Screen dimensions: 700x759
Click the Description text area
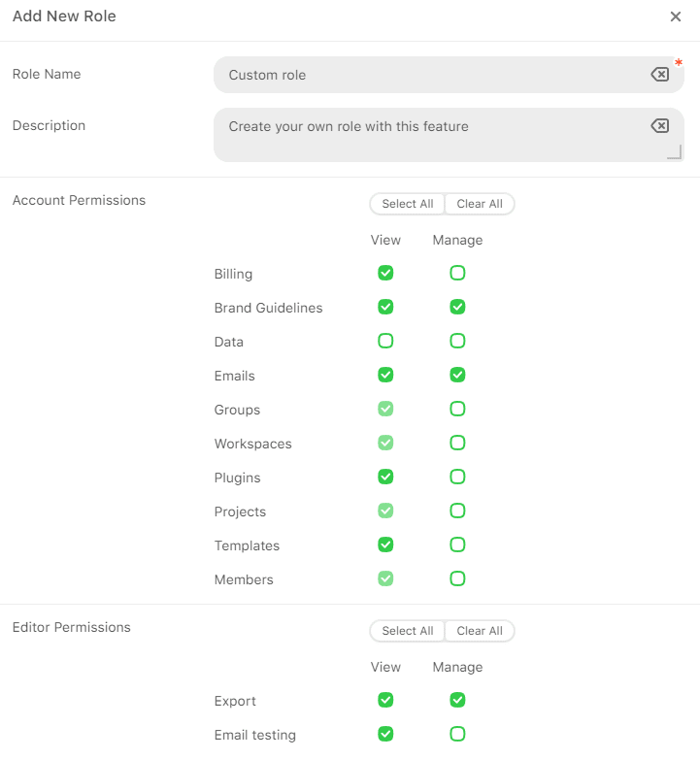pyautogui.click(x=449, y=135)
